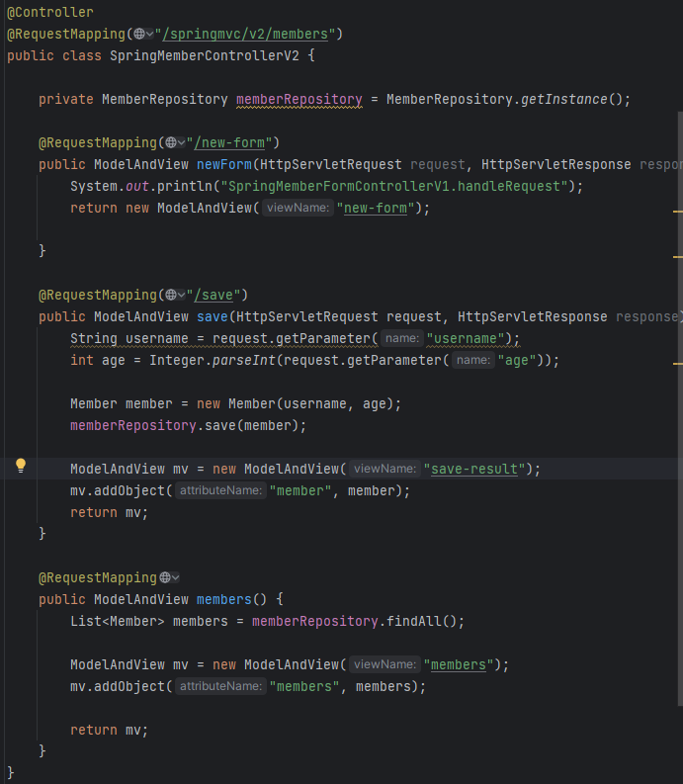The image size is (683, 784).
Task: Click "SpringMemberFormControllerV1.handleRequest" string
Action: [x=394, y=187]
